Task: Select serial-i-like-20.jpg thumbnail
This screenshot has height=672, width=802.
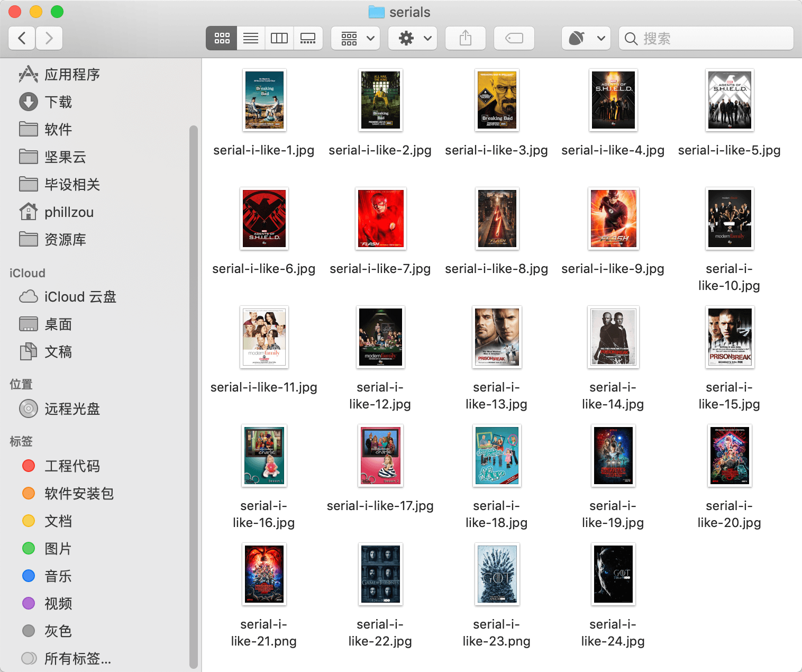Action: pos(730,456)
